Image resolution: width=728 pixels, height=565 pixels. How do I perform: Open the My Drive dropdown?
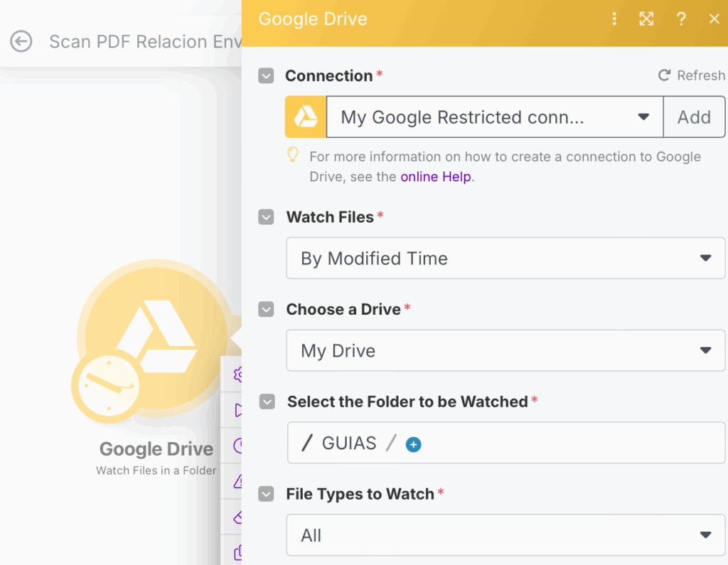pyautogui.click(x=505, y=350)
